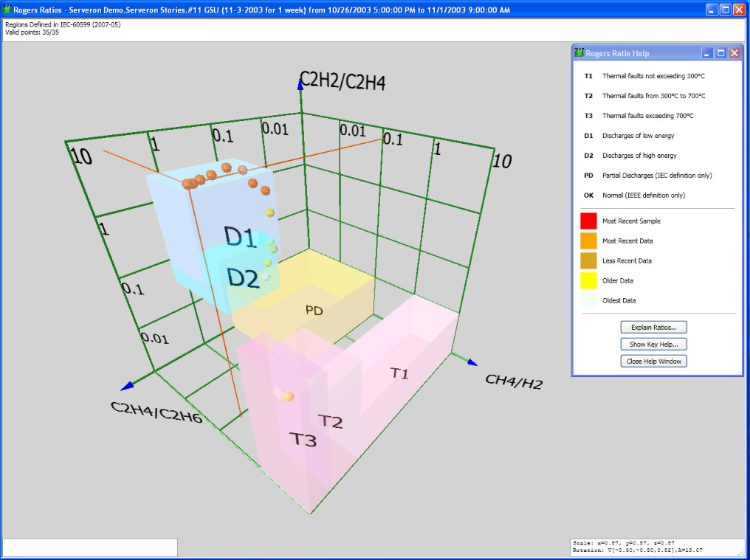Click the data point cluster in T3 region
Viewport: 750px width, 560px height.
pyautogui.click(x=283, y=395)
